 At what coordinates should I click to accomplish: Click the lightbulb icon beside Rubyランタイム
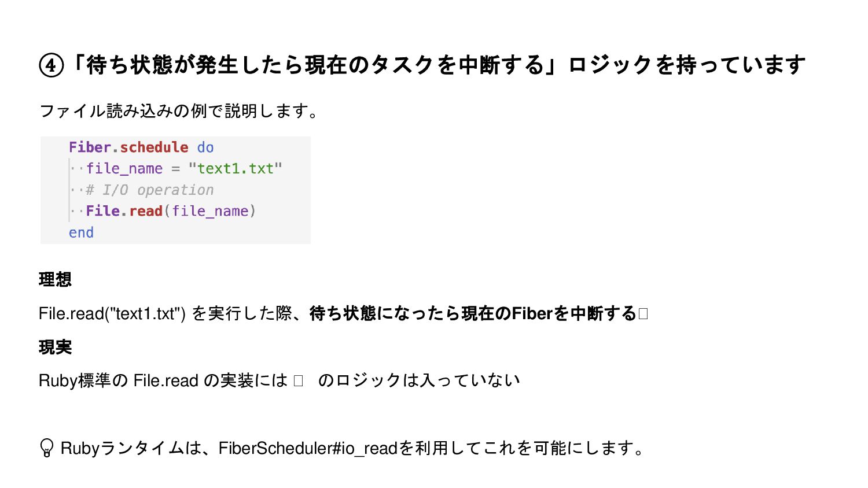pyautogui.click(x=46, y=448)
